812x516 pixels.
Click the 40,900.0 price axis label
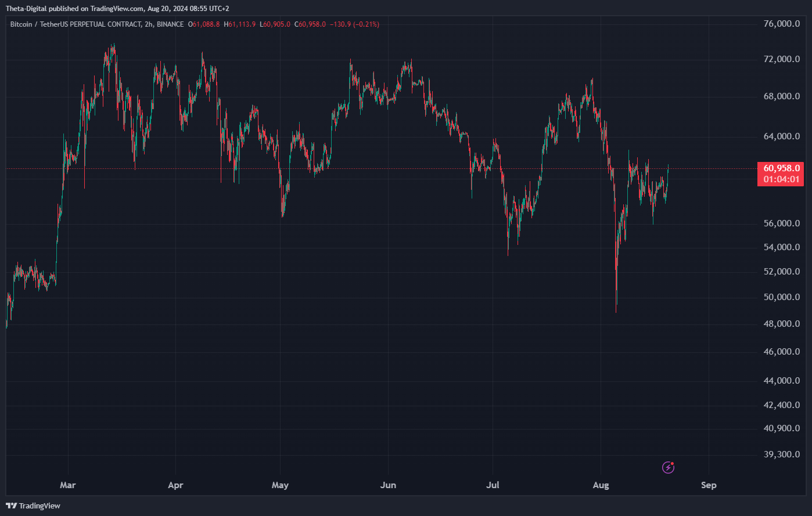tap(781, 428)
